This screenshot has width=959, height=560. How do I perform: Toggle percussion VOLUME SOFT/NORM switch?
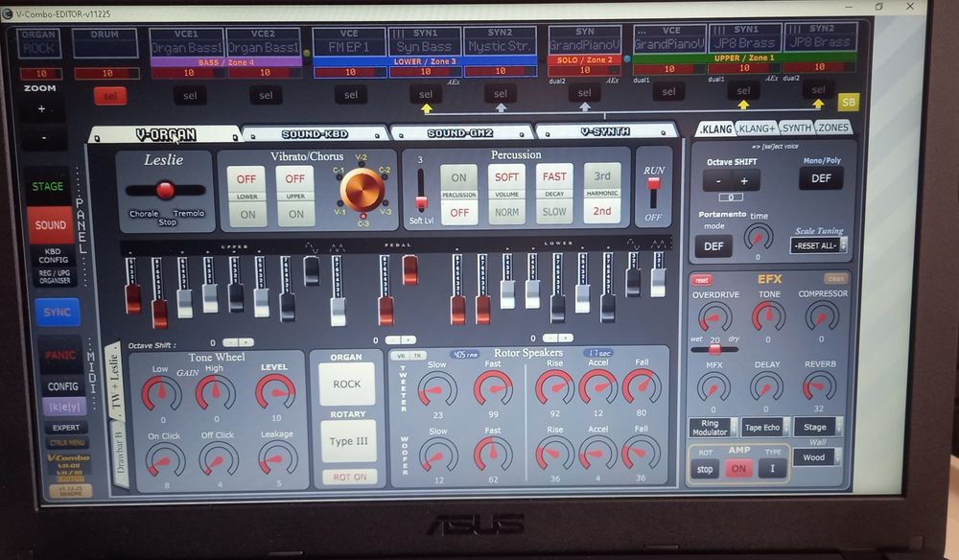point(506,194)
